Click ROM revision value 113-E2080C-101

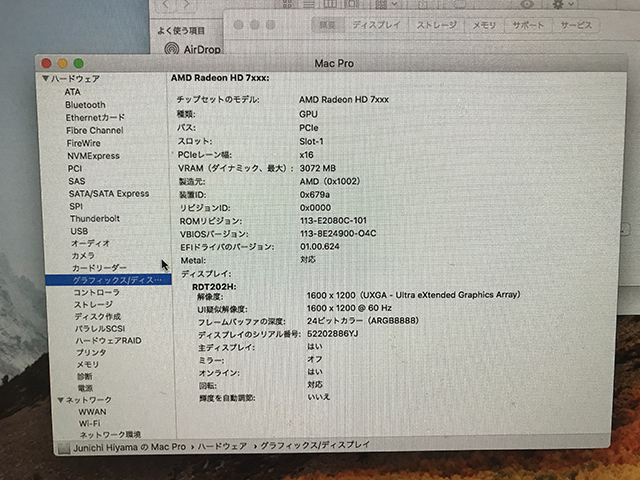coord(333,220)
